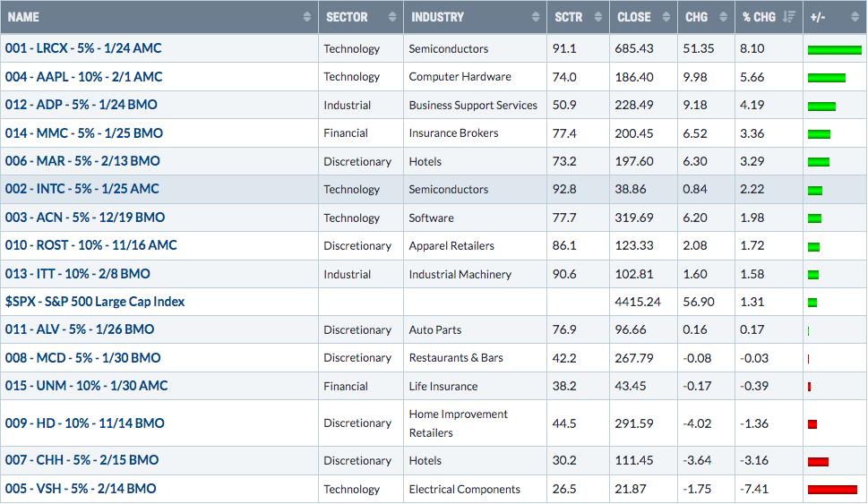868x504 pixels.
Task: Open 002 - INTC symbol link
Action: point(82,189)
